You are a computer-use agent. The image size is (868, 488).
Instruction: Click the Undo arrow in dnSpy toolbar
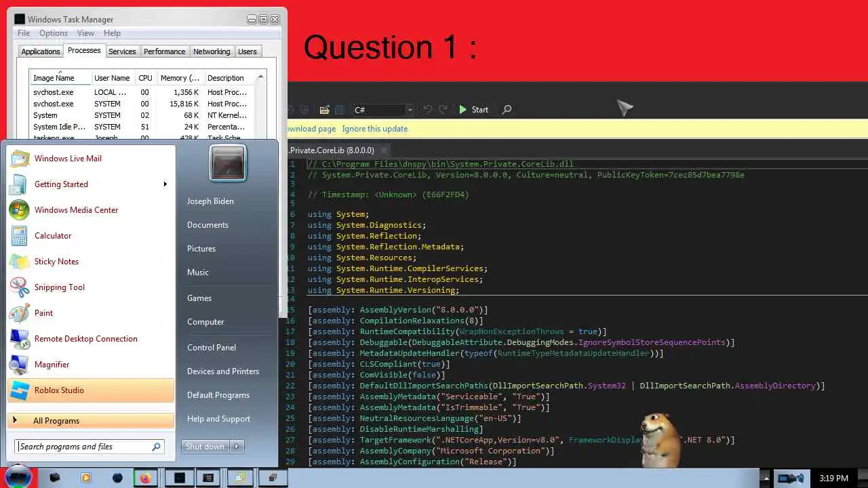[427, 109]
